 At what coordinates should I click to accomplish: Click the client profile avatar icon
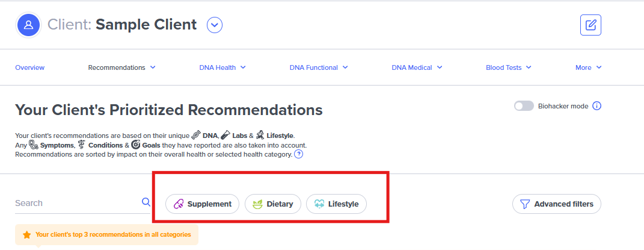[x=28, y=25]
